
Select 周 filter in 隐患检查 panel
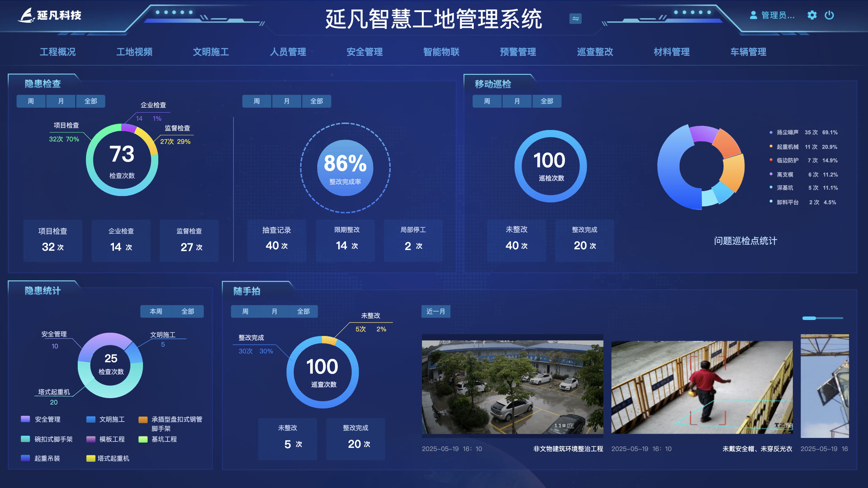pos(31,101)
